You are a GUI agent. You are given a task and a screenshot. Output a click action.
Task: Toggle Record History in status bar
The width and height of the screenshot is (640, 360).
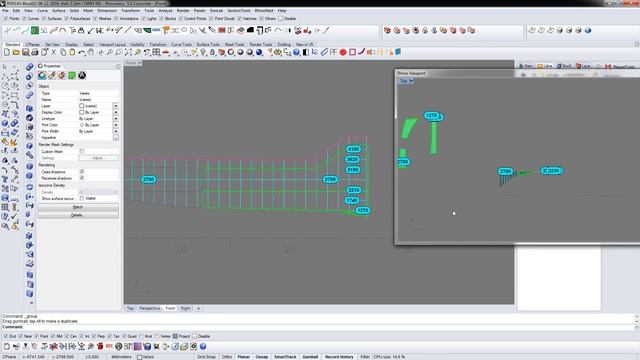[339, 357]
